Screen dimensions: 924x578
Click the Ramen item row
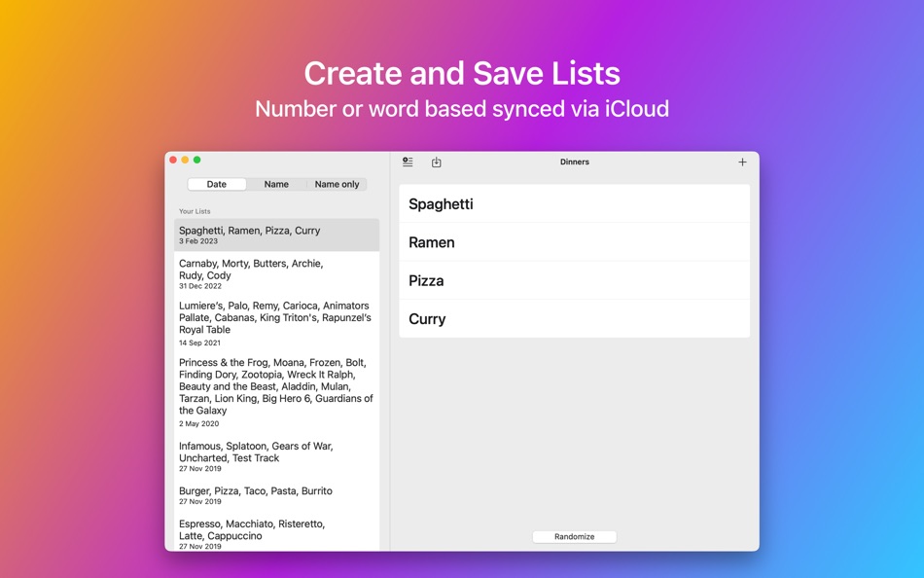(575, 242)
